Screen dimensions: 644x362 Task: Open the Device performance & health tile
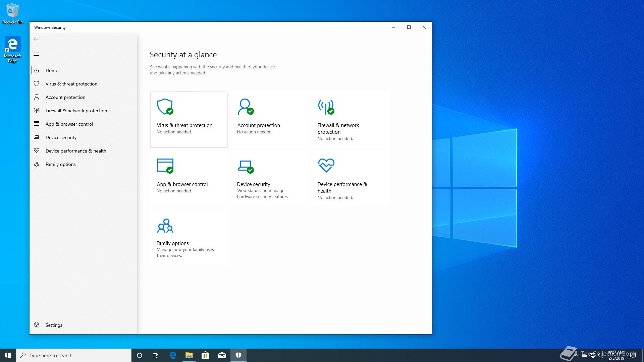350,179
